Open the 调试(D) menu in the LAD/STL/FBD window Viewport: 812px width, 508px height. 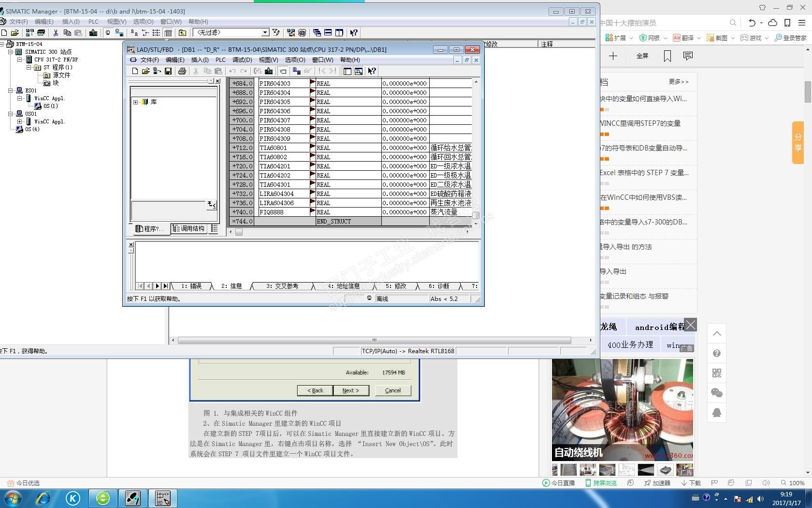(242, 60)
